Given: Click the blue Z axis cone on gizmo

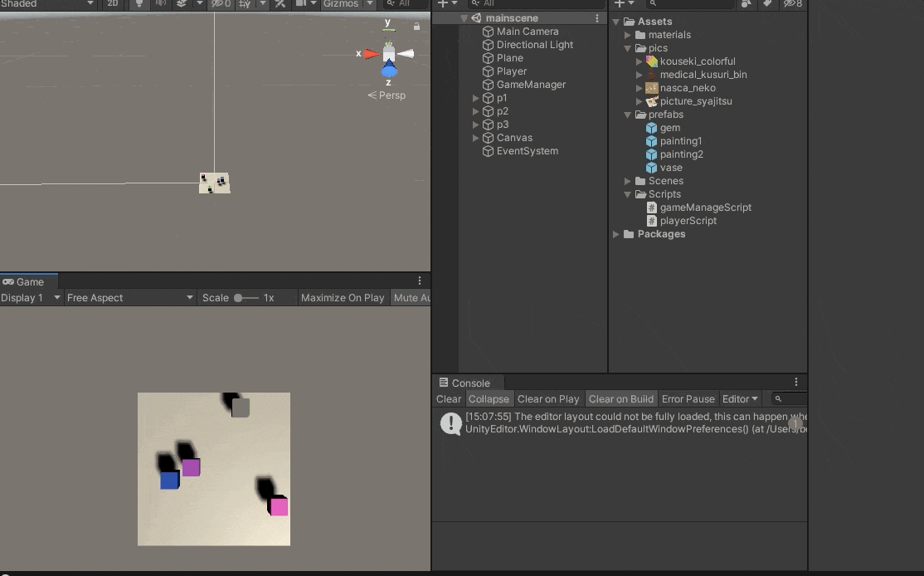Looking at the screenshot, I should (389, 70).
